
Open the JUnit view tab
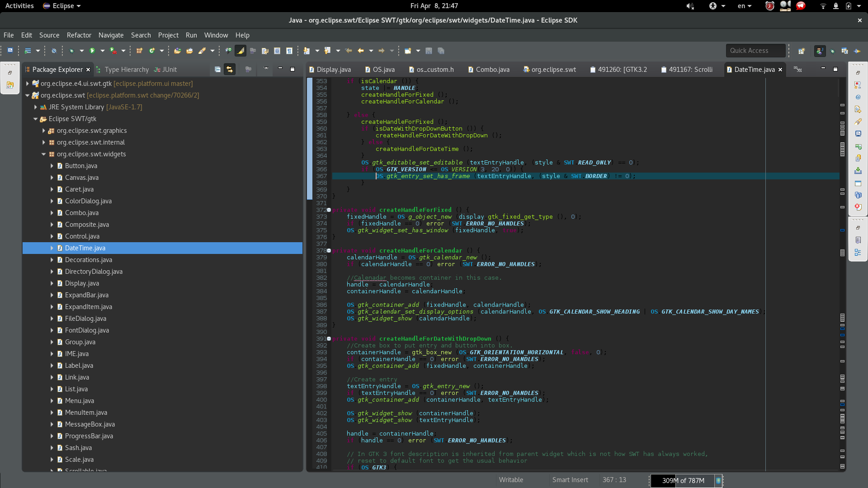pyautogui.click(x=165, y=69)
